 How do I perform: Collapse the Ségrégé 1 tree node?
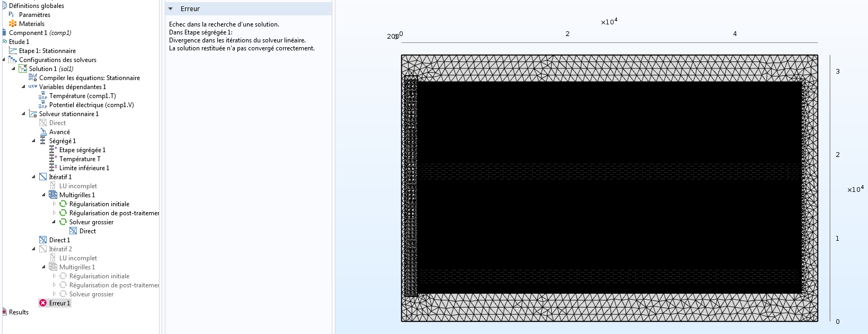tap(33, 141)
